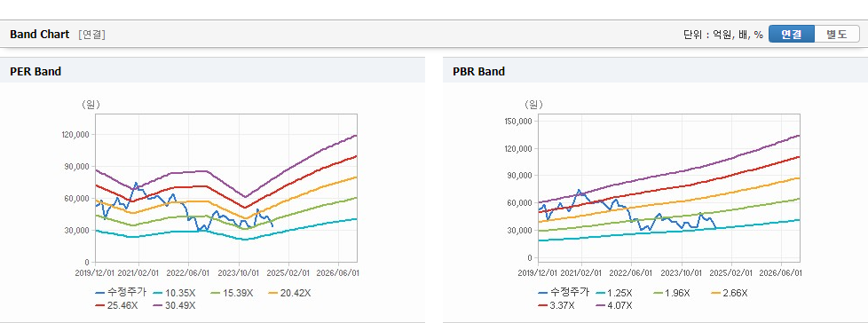Switch to the 별도 view
The height and width of the screenshot is (323, 868).
[x=836, y=35]
